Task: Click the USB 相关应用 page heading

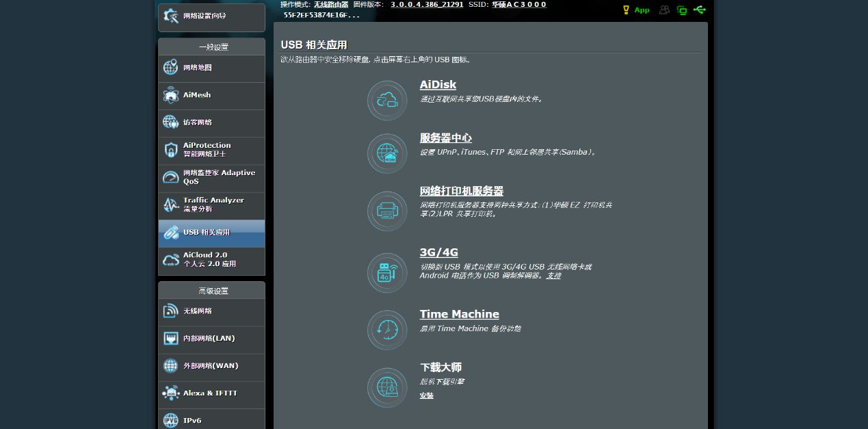Action: click(314, 45)
